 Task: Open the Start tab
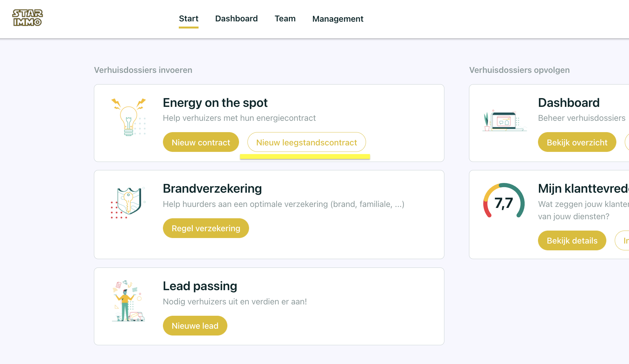[189, 19]
